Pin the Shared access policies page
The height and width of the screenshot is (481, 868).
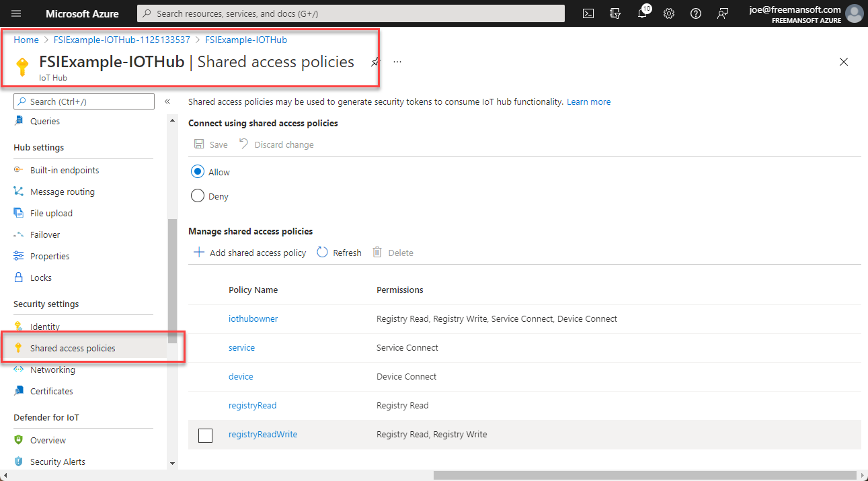[x=374, y=61]
